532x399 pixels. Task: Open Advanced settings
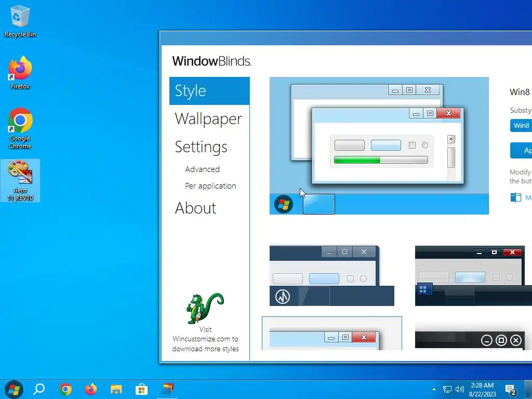[202, 169]
